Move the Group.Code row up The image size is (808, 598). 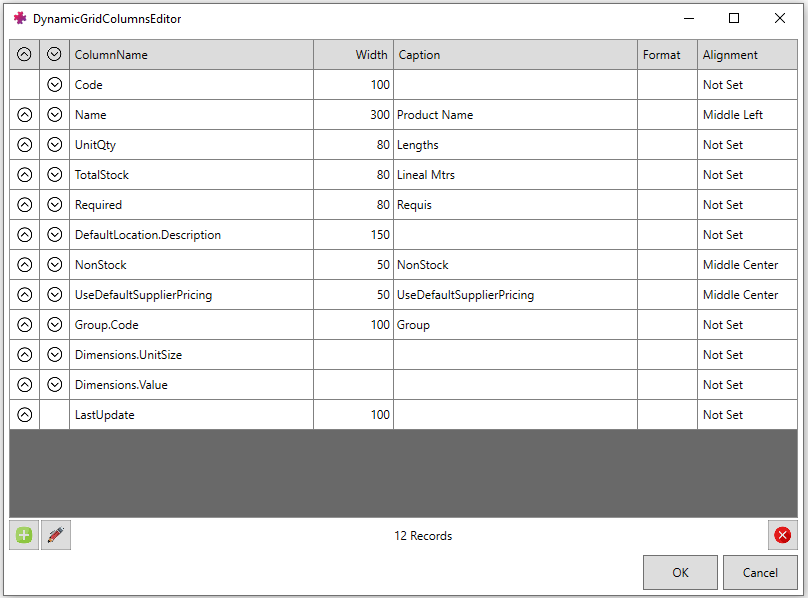click(24, 325)
